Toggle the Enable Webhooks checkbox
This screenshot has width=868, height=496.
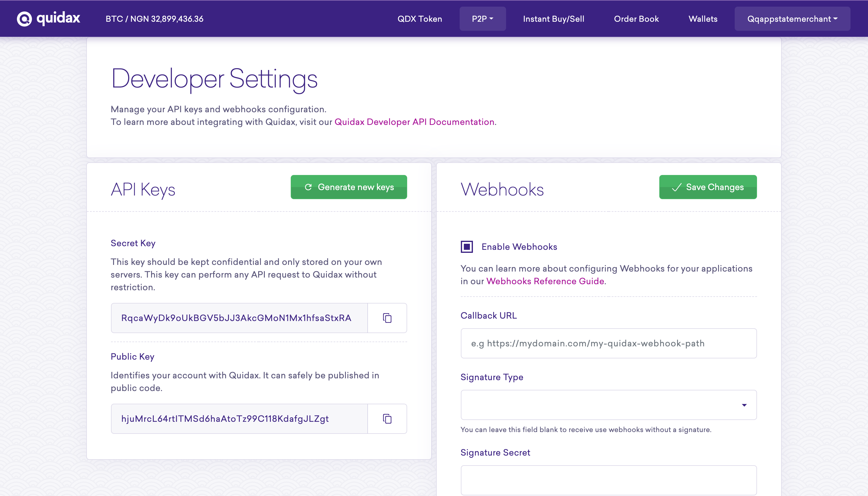point(467,246)
